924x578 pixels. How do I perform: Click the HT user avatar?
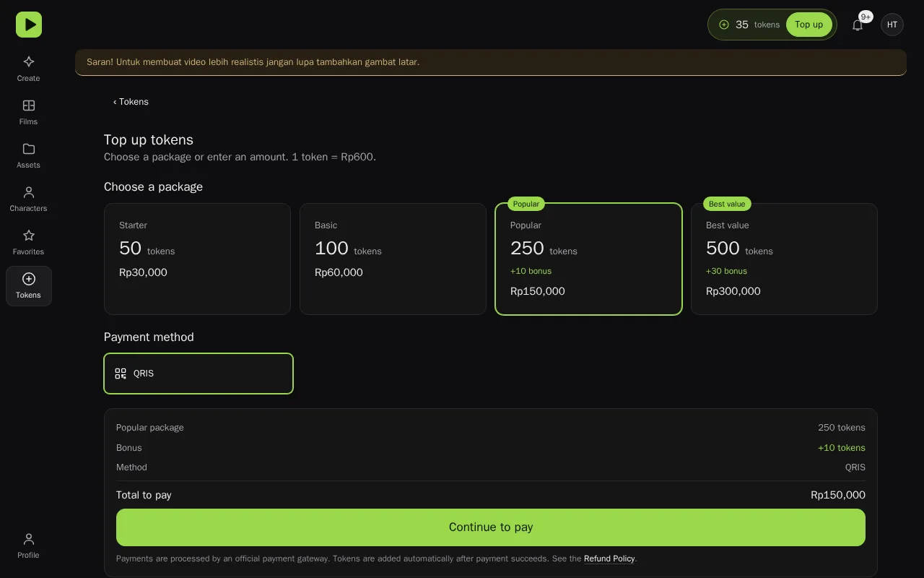pos(892,25)
